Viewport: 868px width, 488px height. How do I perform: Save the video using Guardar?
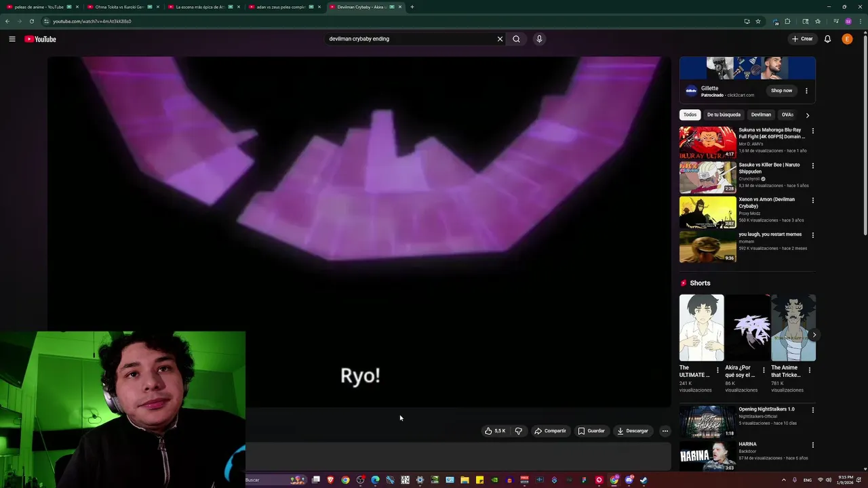(x=591, y=431)
